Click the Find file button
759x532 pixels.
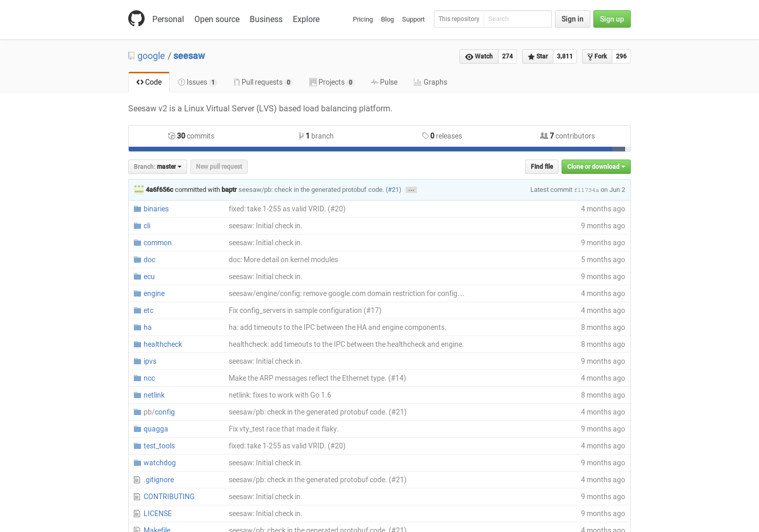pyautogui.click(x=542, y=167)
